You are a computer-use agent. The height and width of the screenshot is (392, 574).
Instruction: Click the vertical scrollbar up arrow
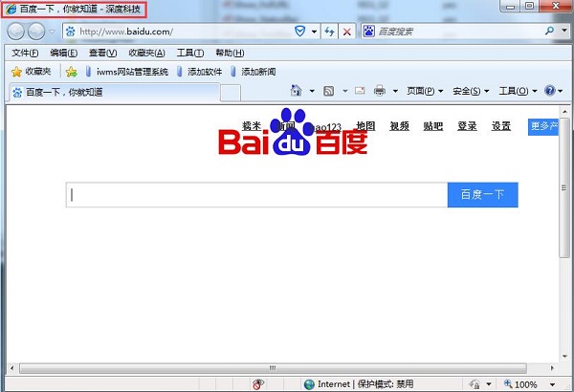pos(564,111)
